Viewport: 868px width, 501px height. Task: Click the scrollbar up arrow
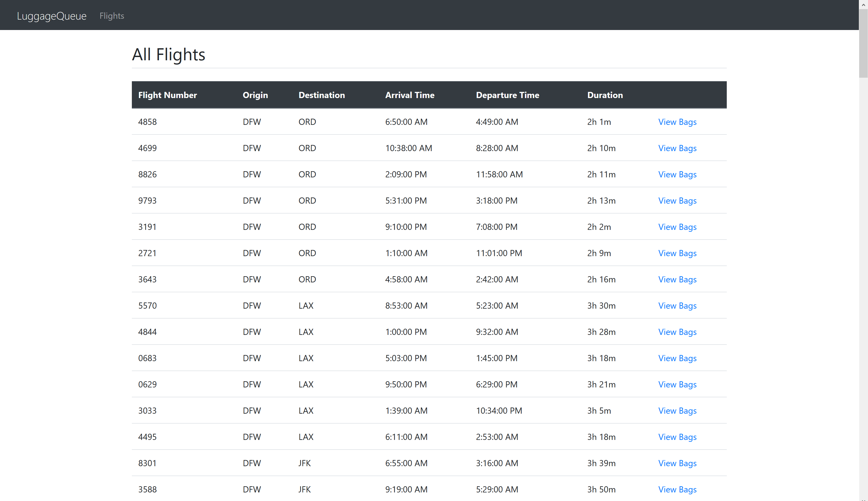coord(863,5)
